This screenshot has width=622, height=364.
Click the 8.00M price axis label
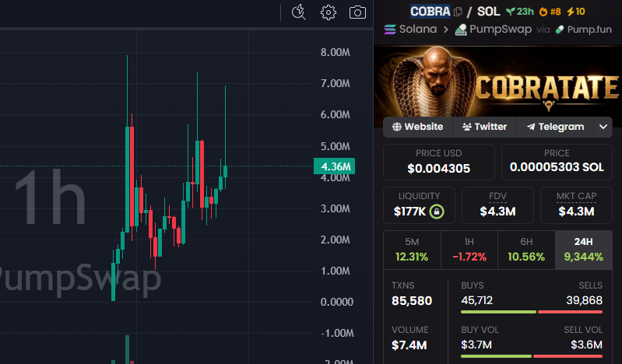336,52
